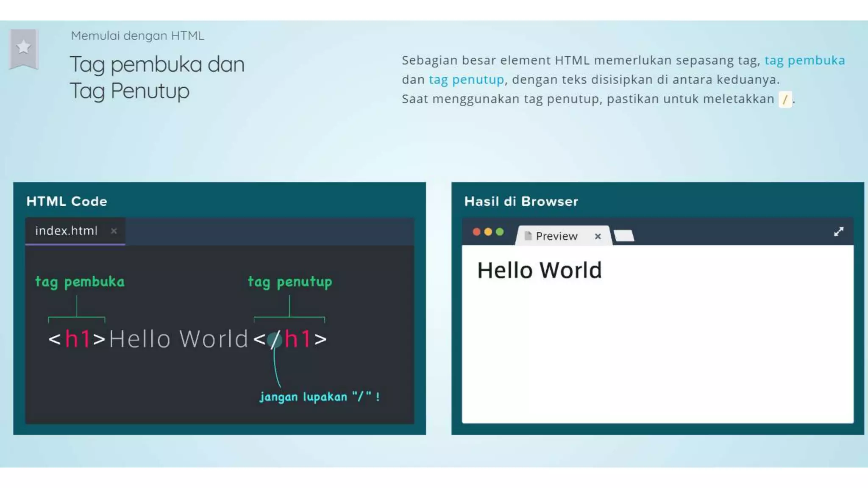Click the page icon on Preview tab
The height and width of the screenshot is (488, 868).
(528, 236)
